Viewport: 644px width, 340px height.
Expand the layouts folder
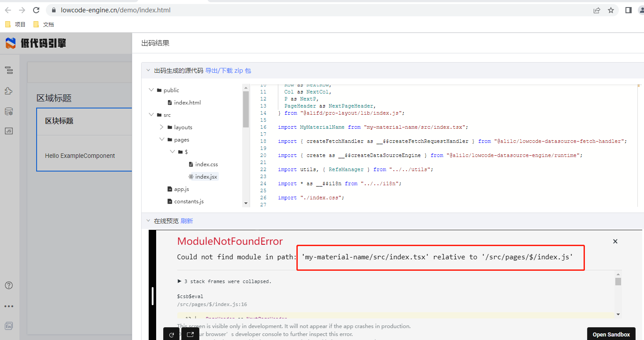[x=162, y=127]
